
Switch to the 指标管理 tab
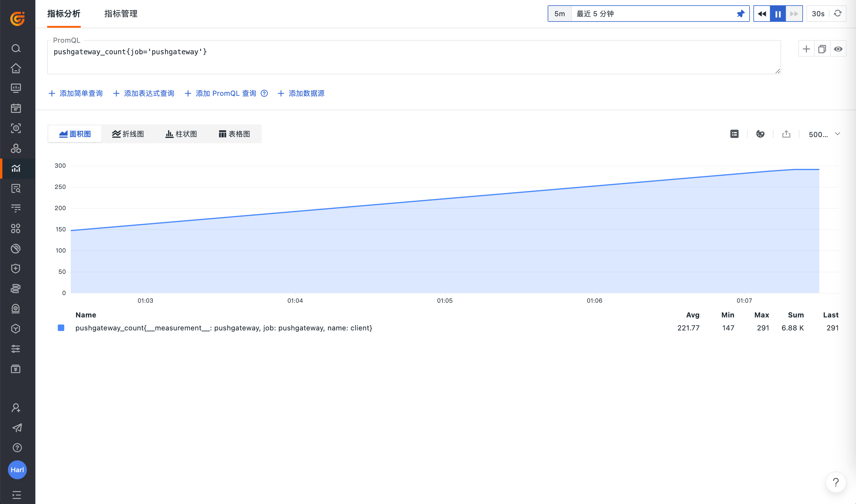click(121, 14)
